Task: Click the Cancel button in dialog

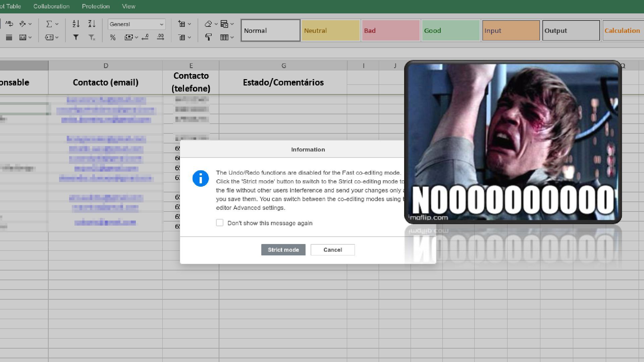Action: tap(332, 250)
